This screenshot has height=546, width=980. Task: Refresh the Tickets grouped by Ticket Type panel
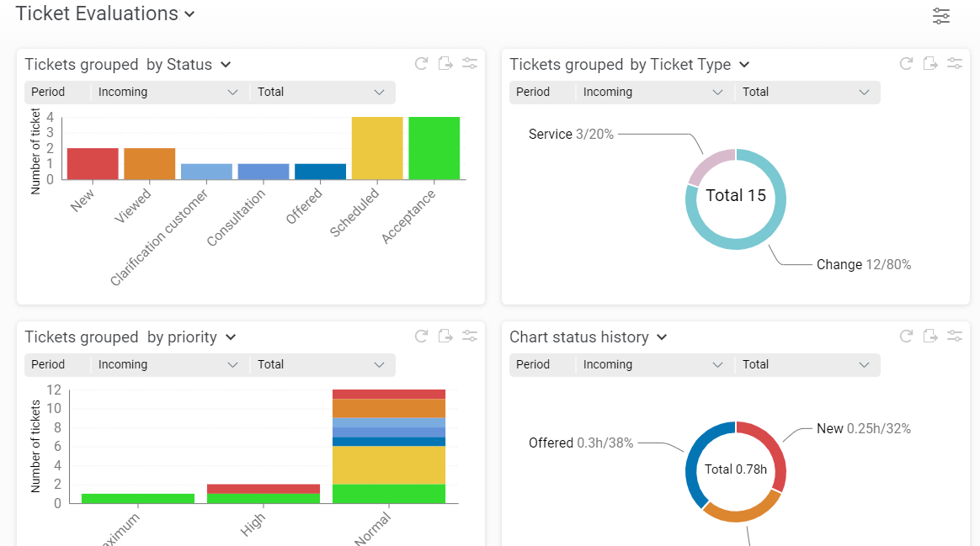click(906, 64)
